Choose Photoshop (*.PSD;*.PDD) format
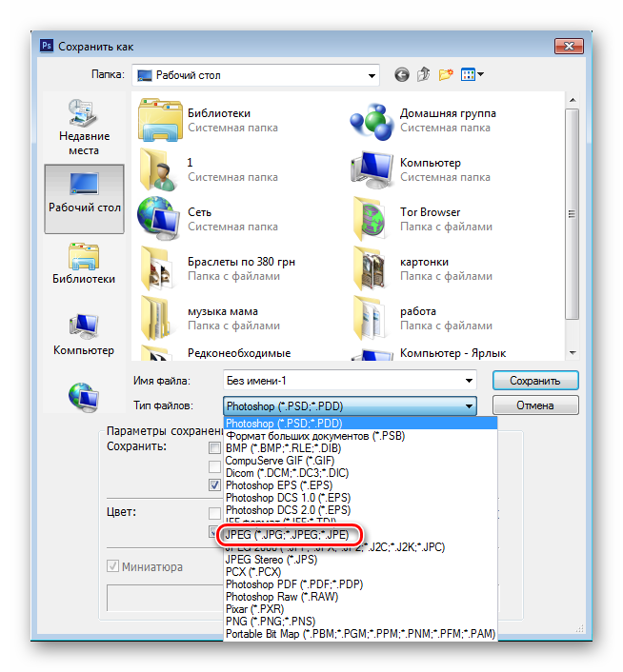623x672 pixels. point(360,423)
